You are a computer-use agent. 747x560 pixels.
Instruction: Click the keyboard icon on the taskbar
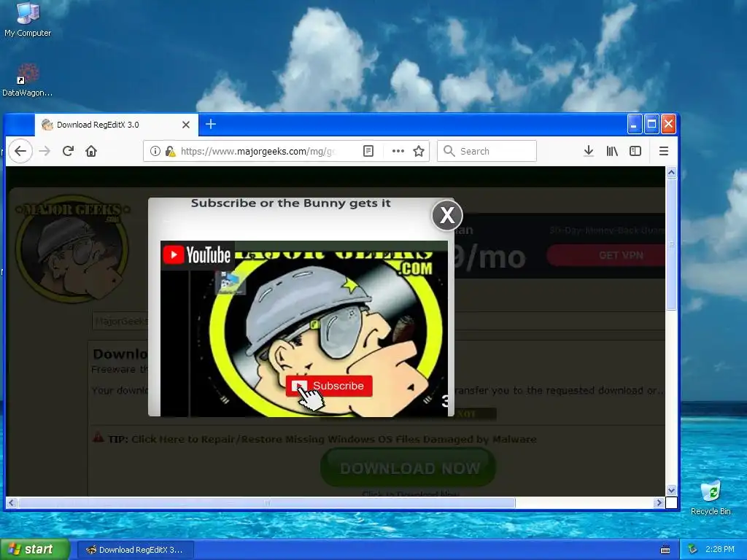(665, 550)
